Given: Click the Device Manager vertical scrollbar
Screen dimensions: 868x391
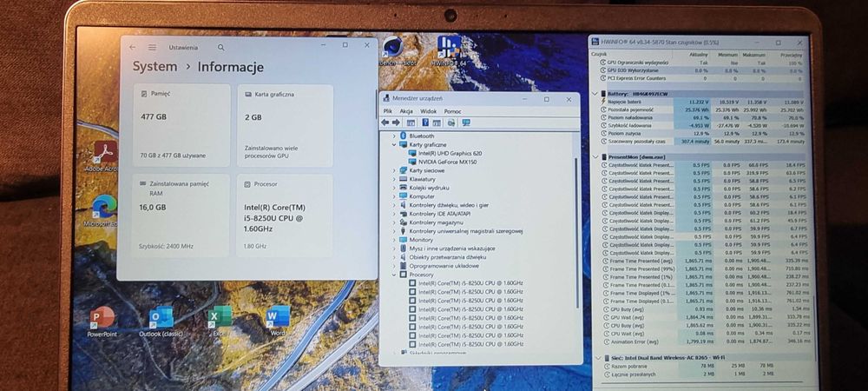Looking at the screenshot, I should (576, 233).
